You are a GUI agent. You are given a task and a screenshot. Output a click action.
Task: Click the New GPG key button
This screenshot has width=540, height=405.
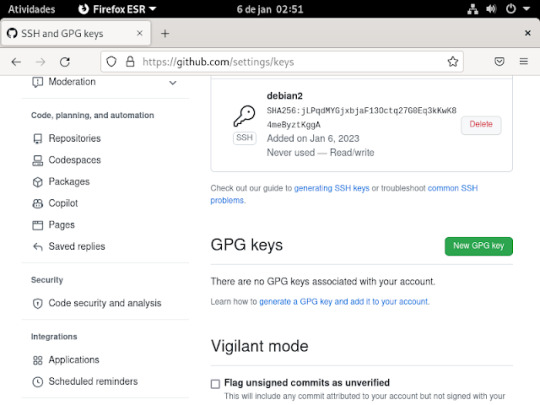coord(478,246)
